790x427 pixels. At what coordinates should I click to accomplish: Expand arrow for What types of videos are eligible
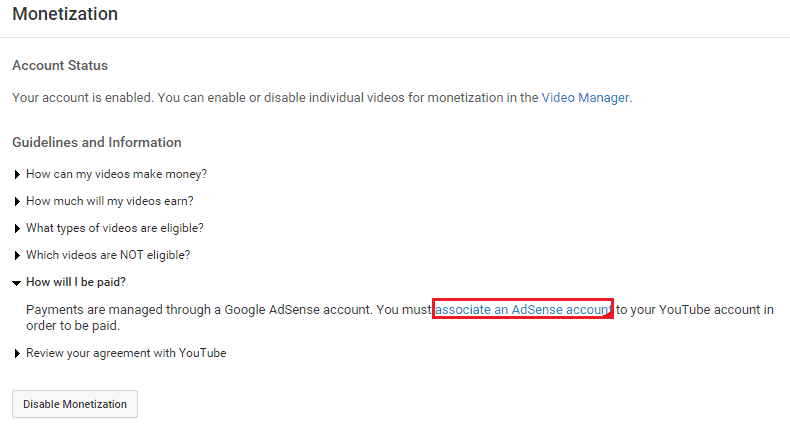pos(17,228)
